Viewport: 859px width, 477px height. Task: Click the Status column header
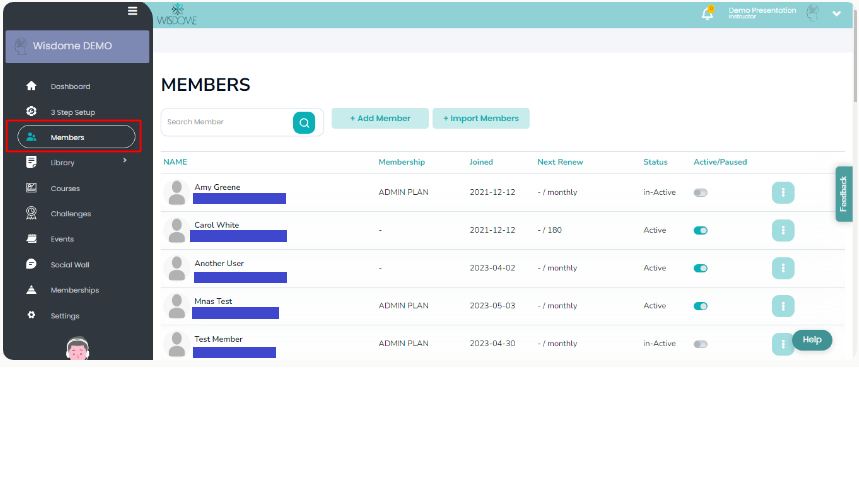pyautogui.click(x=655, y=162)
